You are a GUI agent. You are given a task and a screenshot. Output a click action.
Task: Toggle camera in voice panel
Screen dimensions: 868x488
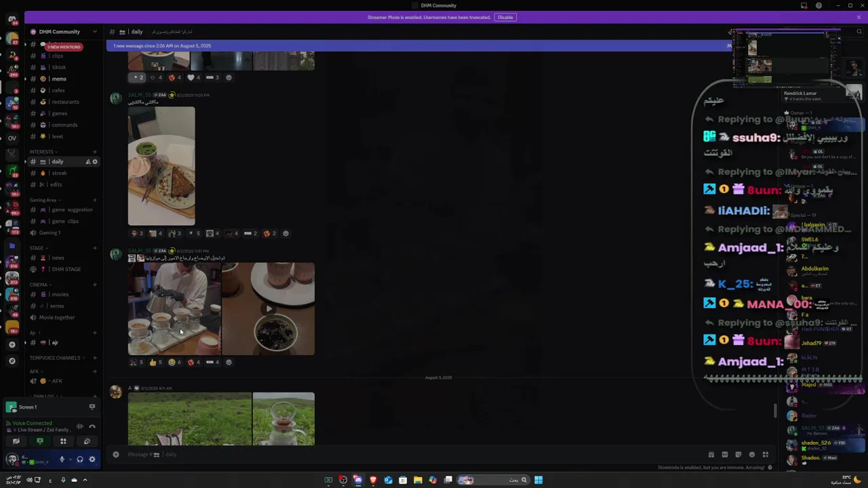[x=16, y=441]
